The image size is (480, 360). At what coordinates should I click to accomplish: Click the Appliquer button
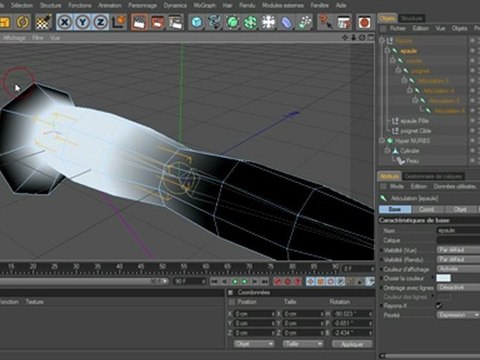click(x=352, y=344)
